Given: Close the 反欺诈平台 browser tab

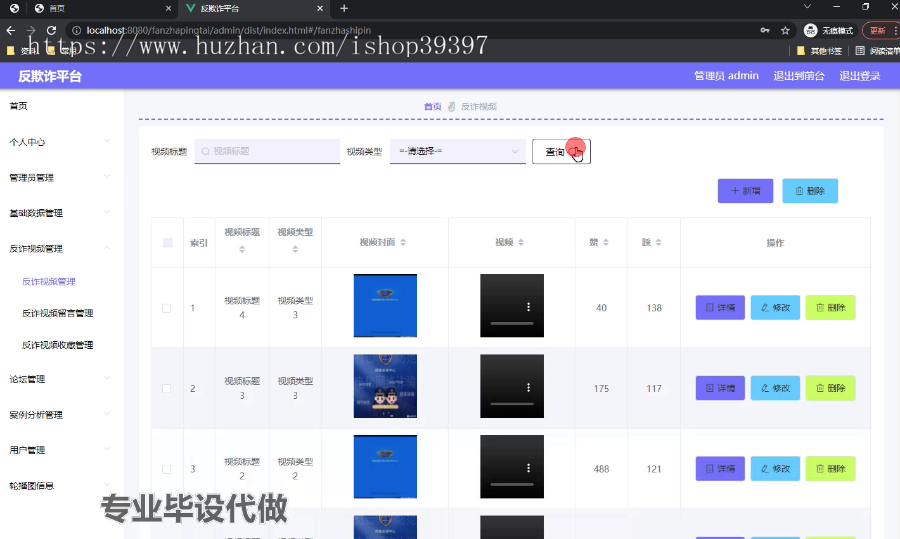Looking at the screenshot, I should [x=320, y=9].
